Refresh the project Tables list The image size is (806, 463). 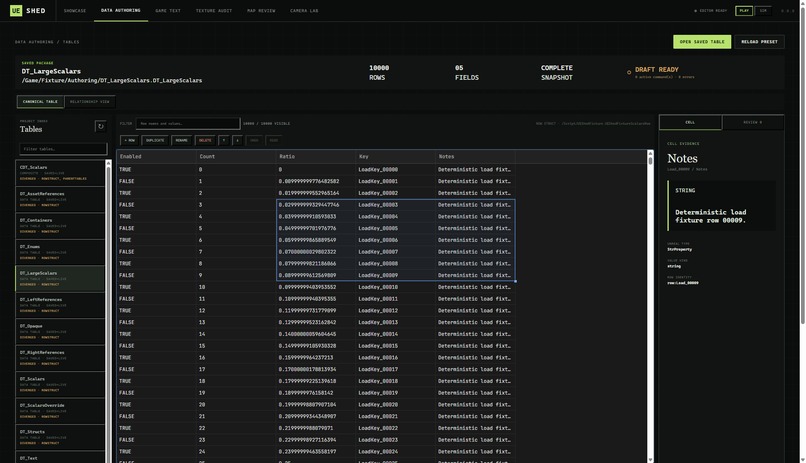[x=100, y=126]
